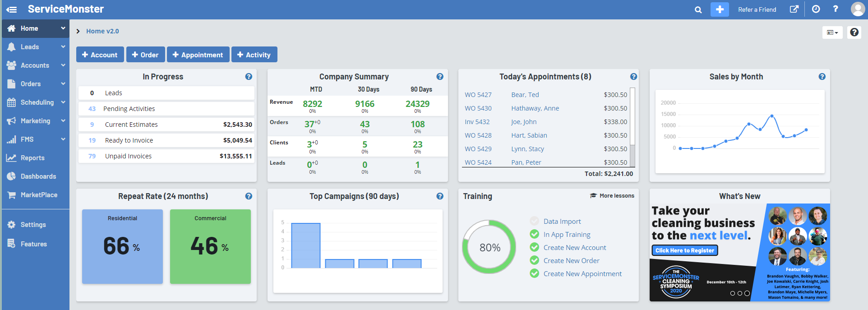Open the external link icon in header

[794, 9]
